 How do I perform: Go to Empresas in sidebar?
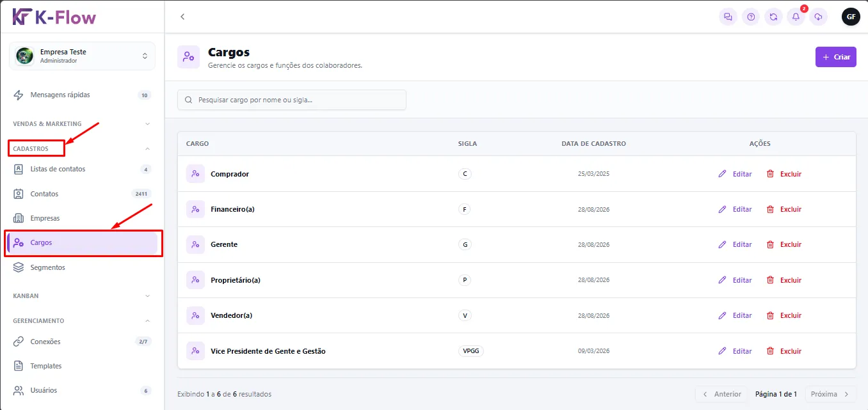tap(82, 218)
